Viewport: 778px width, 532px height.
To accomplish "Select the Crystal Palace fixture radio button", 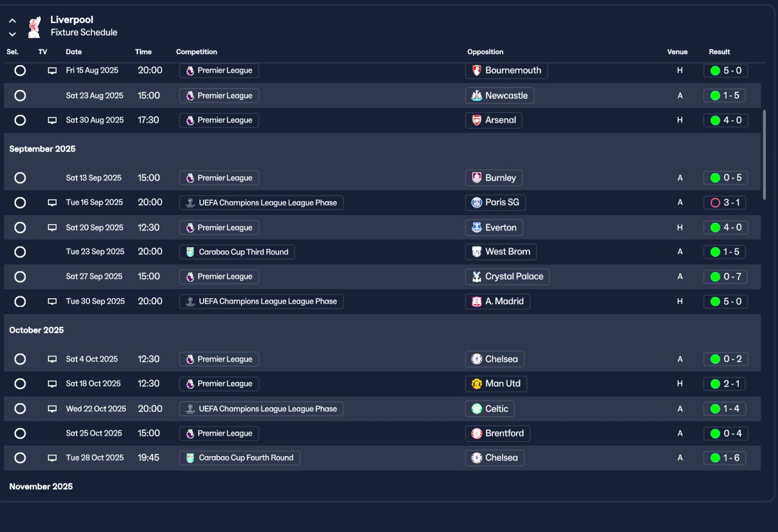I will (x=20, y=276).
